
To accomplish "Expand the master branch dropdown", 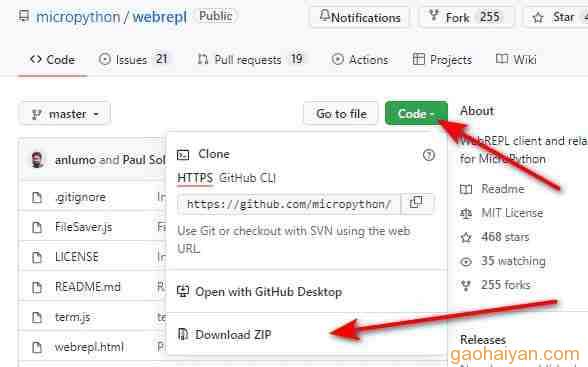I will [x=65, y=114].
